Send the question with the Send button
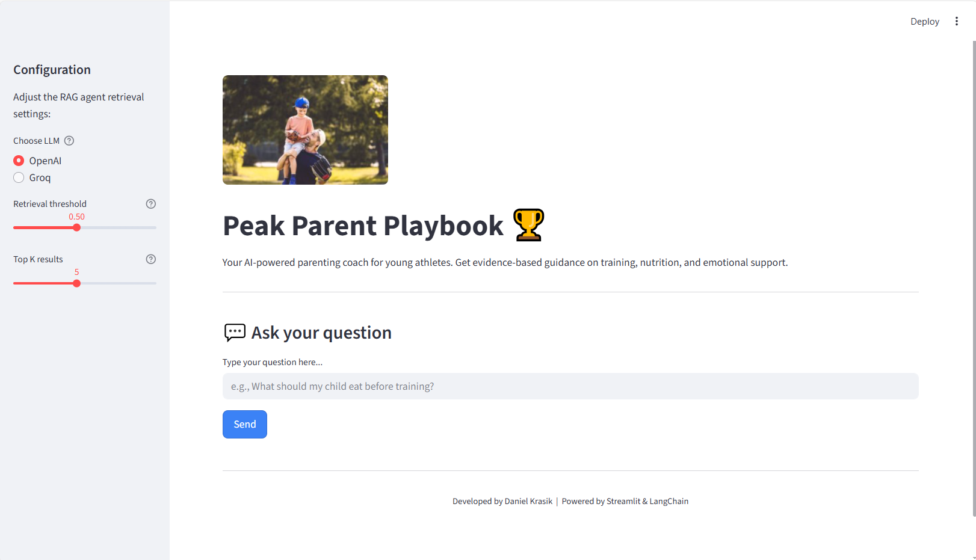976x560 pixels. (x=245, y=424)
